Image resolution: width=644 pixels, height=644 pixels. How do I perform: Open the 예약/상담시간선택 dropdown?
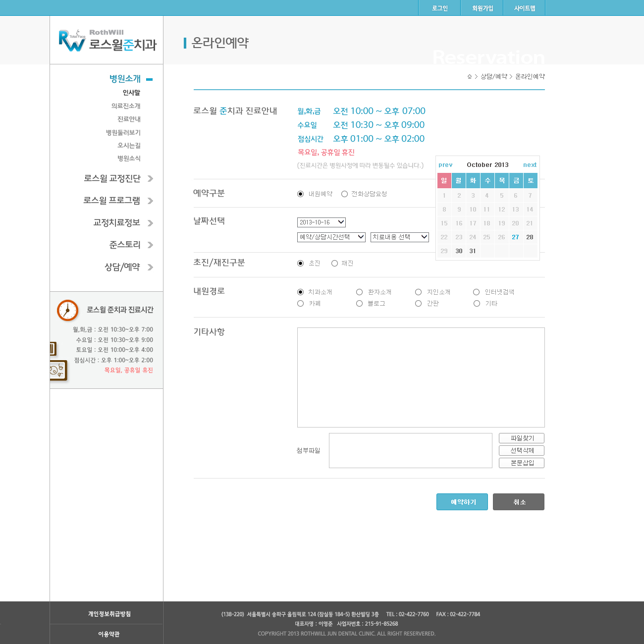tap(331, 237)
